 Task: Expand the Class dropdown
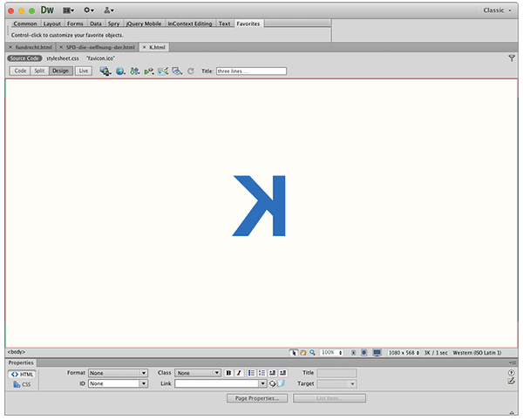pyautogui.click(x=198, y=373)
